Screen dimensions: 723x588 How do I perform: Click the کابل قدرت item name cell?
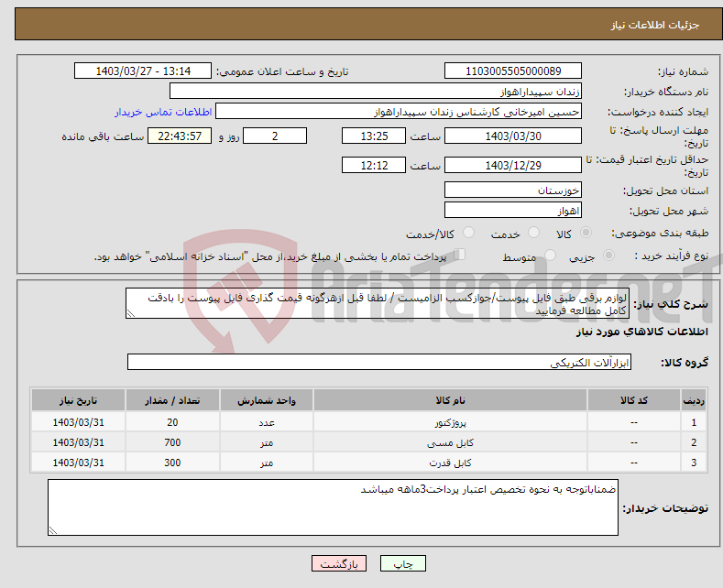pyautogui.click(x=450, y=463)
